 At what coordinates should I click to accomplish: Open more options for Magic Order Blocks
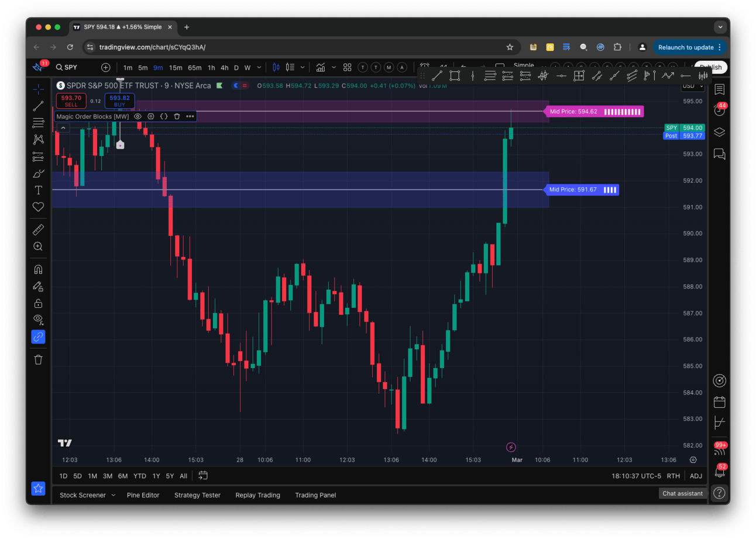pyautogui.click(x=190, y=116)
